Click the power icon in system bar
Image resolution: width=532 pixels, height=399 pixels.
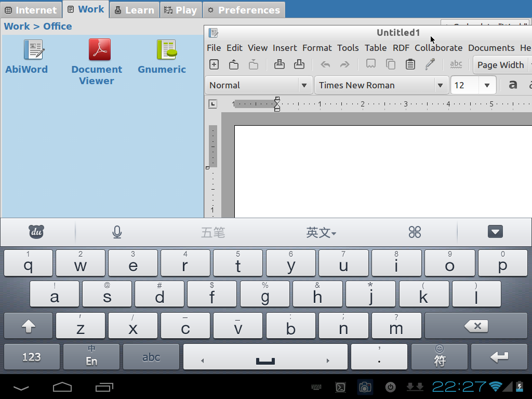coord(391,387)
